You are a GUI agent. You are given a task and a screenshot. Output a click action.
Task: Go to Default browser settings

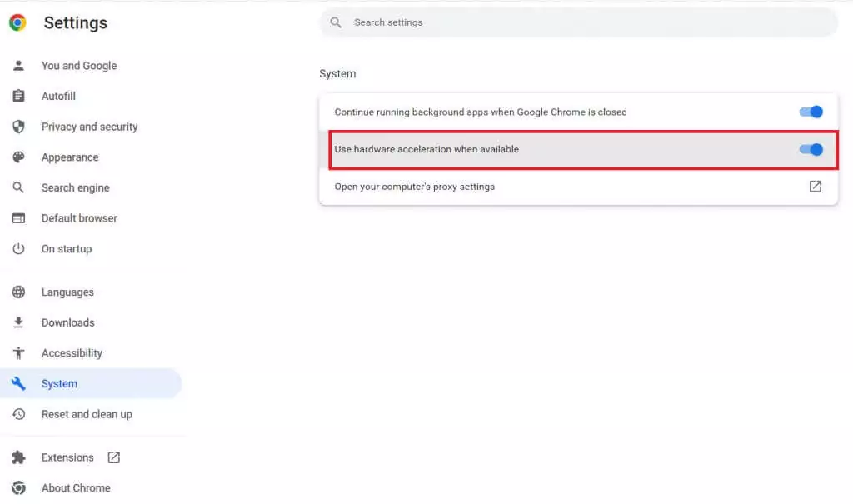pyautogui.click(x=79, y=218)
